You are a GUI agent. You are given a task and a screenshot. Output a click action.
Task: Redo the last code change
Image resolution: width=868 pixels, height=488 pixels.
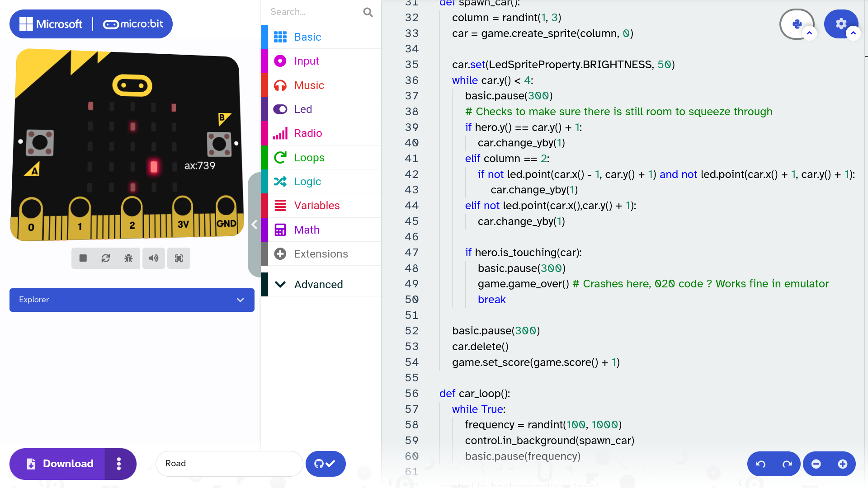tap(787, 464)
